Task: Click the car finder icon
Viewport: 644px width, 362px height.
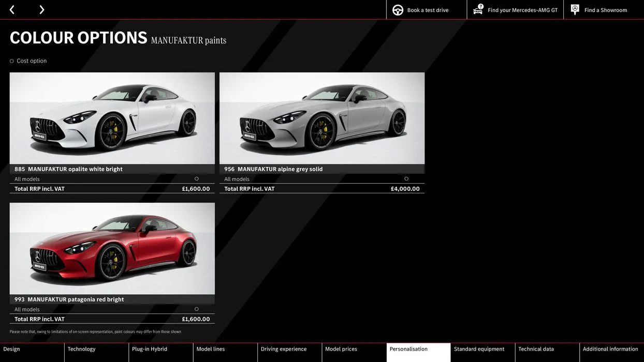Action: click(478, 9)
